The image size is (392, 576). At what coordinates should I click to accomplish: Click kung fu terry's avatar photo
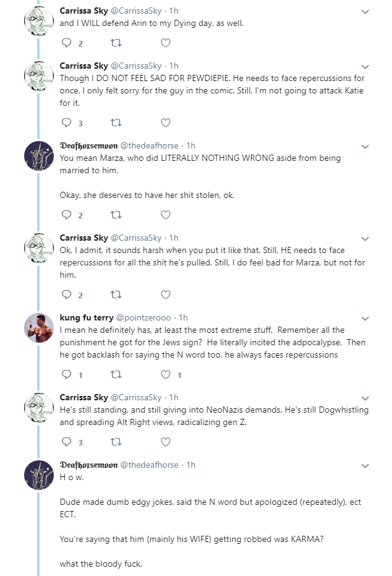(x=39, y=328)
